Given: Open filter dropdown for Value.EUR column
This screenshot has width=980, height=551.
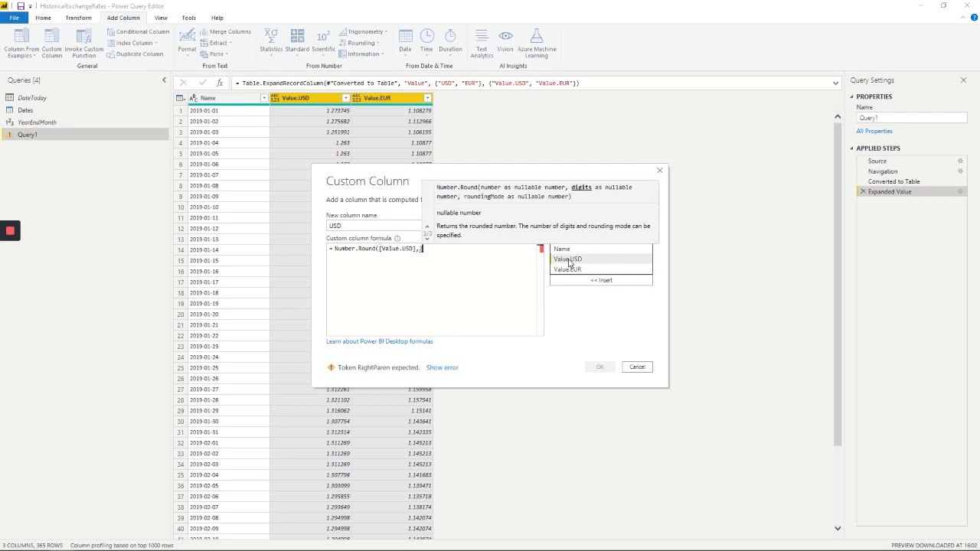Looking at the screenshot, I should [427, 98].
